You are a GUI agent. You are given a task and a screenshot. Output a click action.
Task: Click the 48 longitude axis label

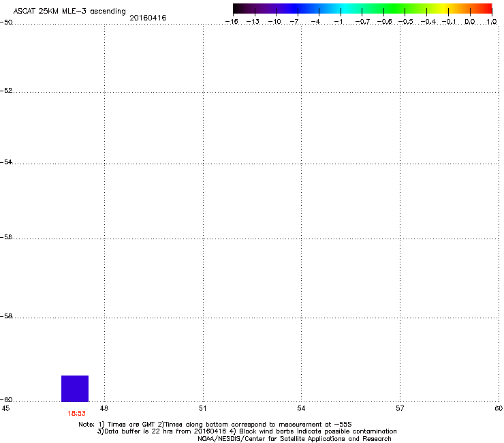pos(104,408)
